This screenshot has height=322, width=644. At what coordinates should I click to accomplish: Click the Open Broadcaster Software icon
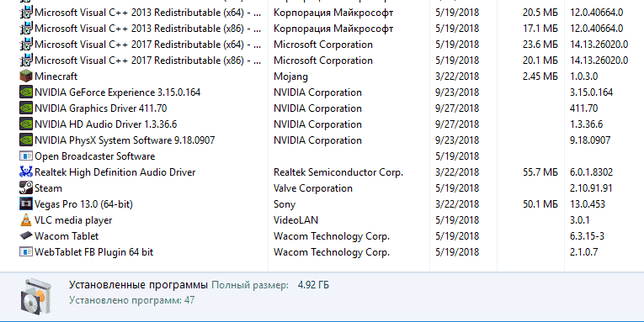[26, 156]
